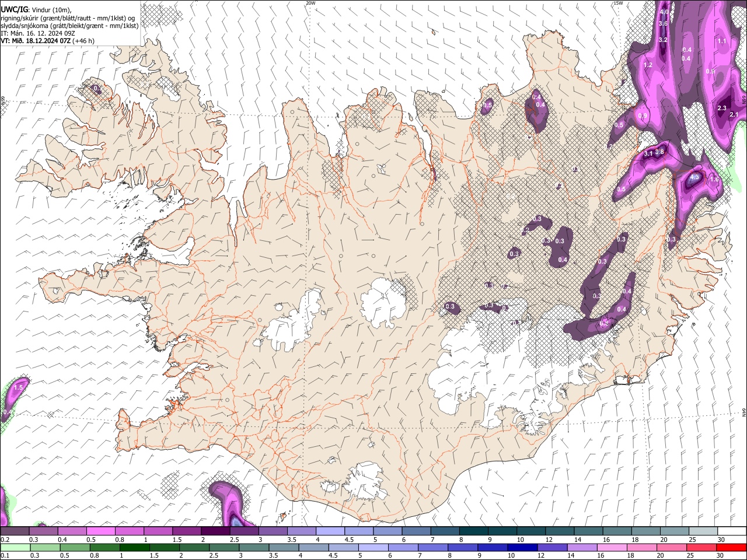Click the lavender 4 swatch in the snow scale
The width and height of the screenshot is (747, 560).
(x=330, y=531)
